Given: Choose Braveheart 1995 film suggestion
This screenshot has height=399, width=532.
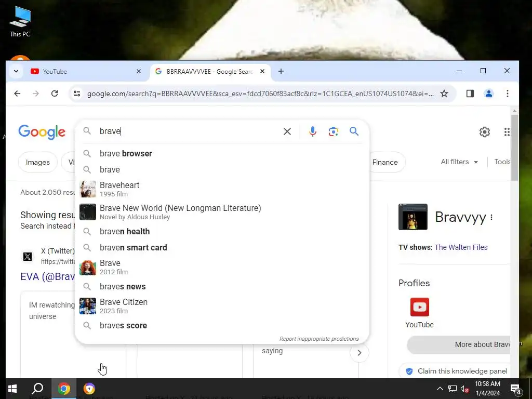Looking at the screenshot, I should 222,189.
